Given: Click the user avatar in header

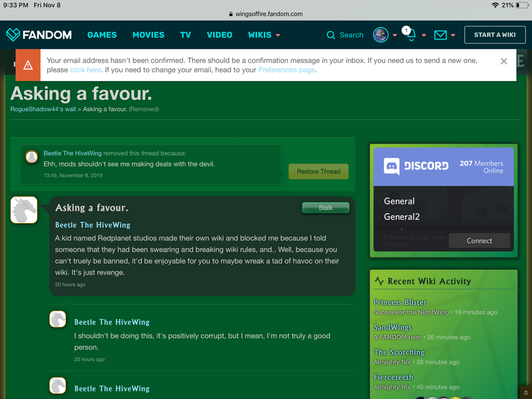Looking at the screenshot, I should (380, 35).
